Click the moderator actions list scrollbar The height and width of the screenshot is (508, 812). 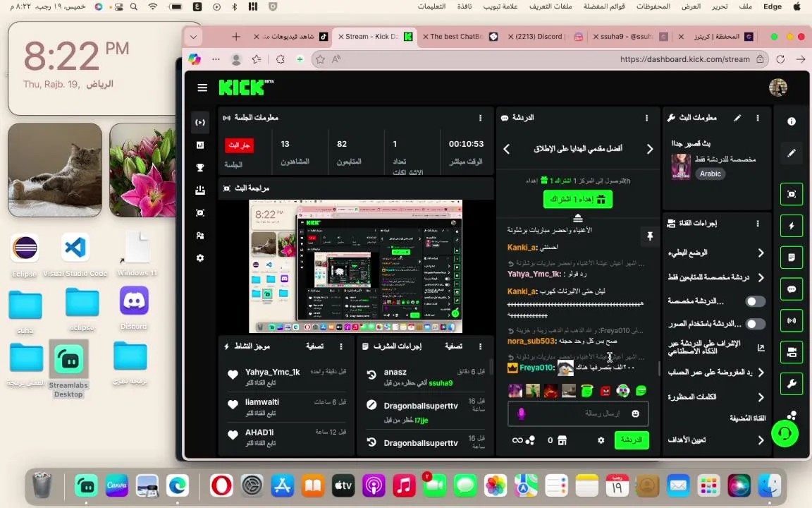tap(491, 366)
